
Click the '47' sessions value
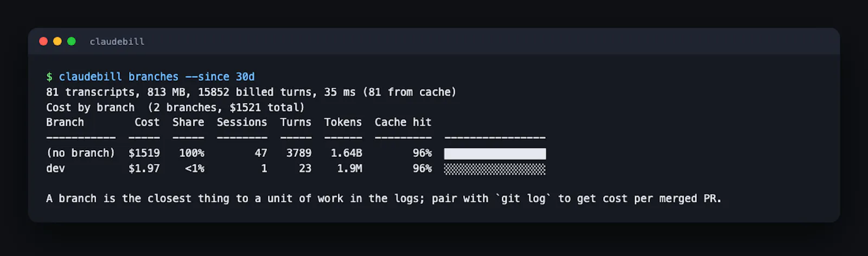(x=261, y=153)
